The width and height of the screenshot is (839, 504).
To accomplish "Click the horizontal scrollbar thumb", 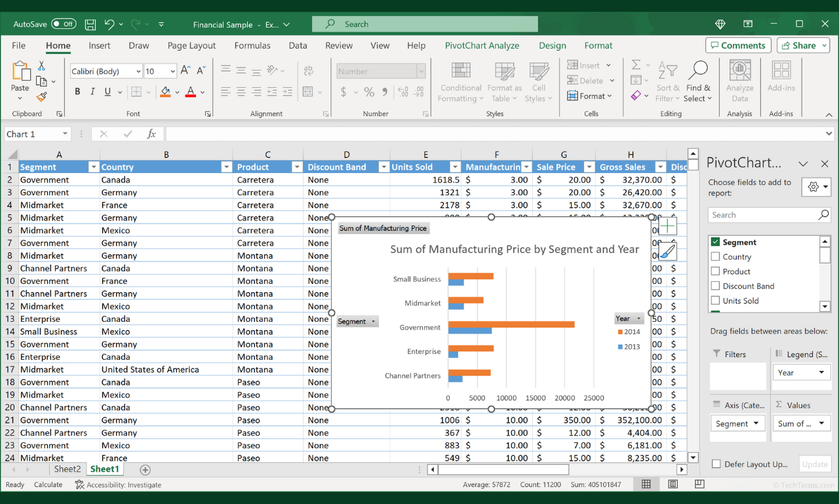I will tap(503, 469).
